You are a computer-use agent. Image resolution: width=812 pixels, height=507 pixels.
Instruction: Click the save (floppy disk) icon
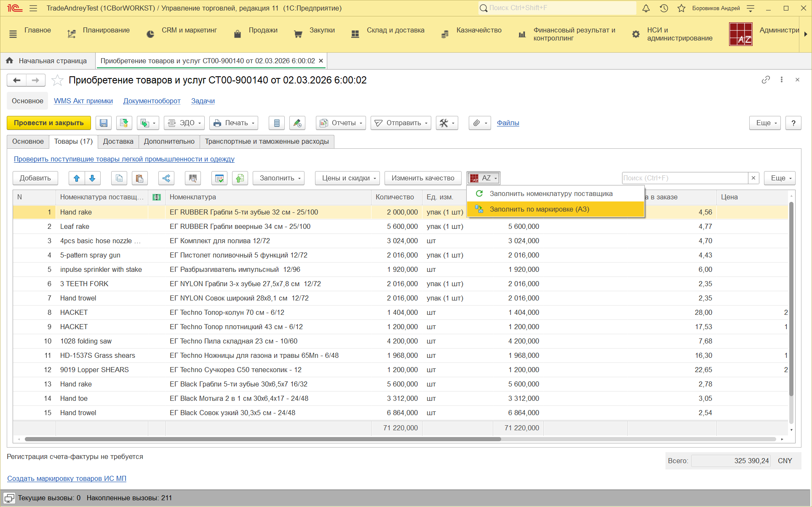[x=104, y=123]
